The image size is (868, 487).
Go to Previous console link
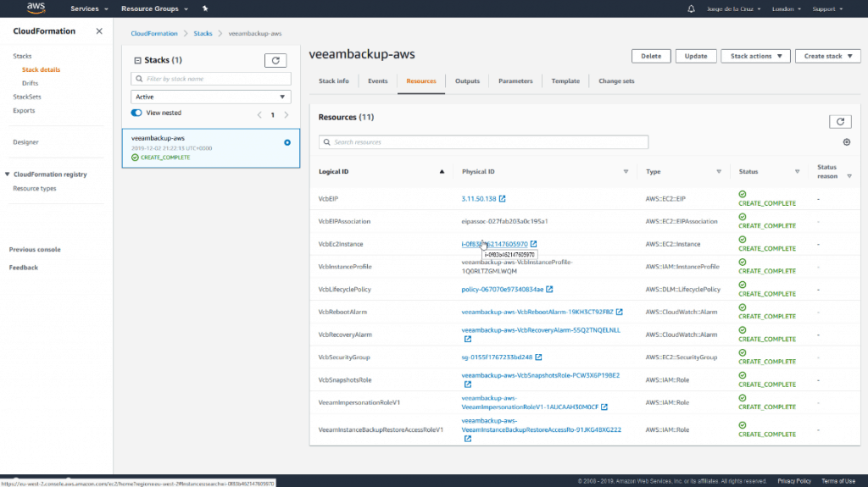pyautogui.click(x=35, y=250)
